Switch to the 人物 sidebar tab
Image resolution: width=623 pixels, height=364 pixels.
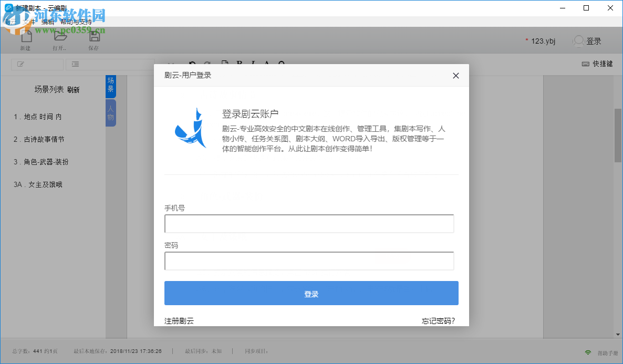click(x=110, y=112)
